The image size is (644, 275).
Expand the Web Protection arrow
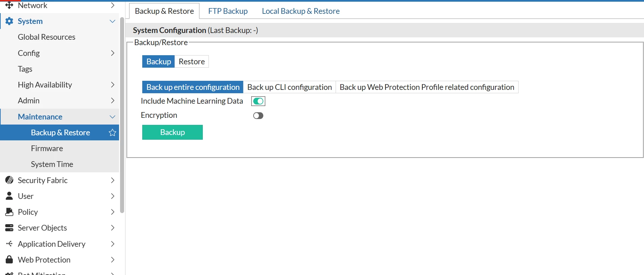[113, 260]
